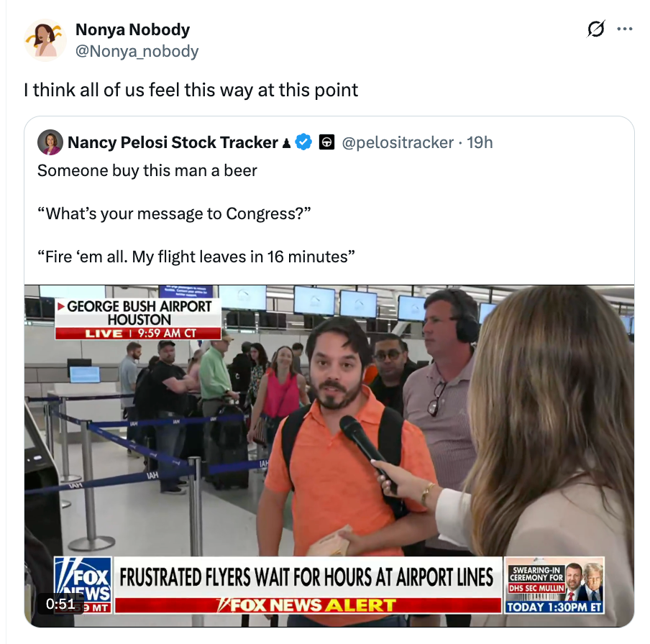Viewport: 650px width, 644px height.
Task: Play the embedded Fox News video
Action: 329,456
